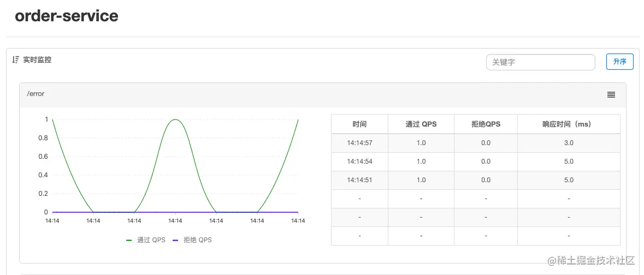This screenshot has width=644, height=275.
Task: Click passed QPS 1.0 in 14:14:51 row
Action: click(x=421, y=180)
